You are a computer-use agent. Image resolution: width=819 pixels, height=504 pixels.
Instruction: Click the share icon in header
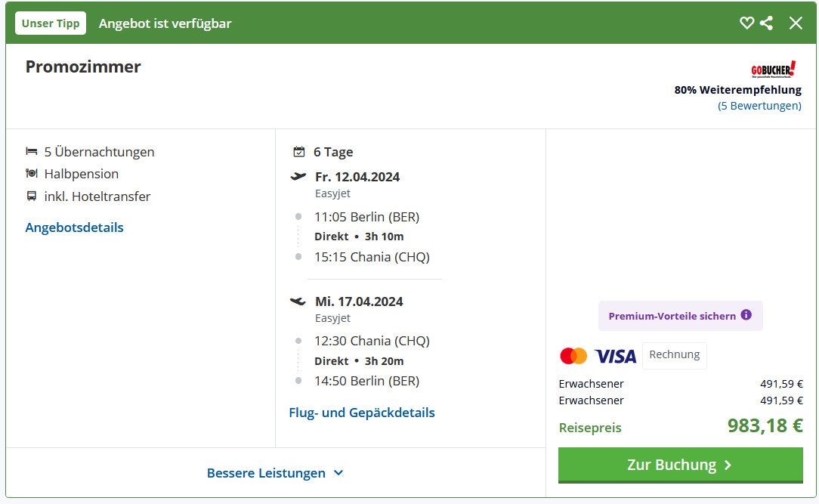click(767, 23)
